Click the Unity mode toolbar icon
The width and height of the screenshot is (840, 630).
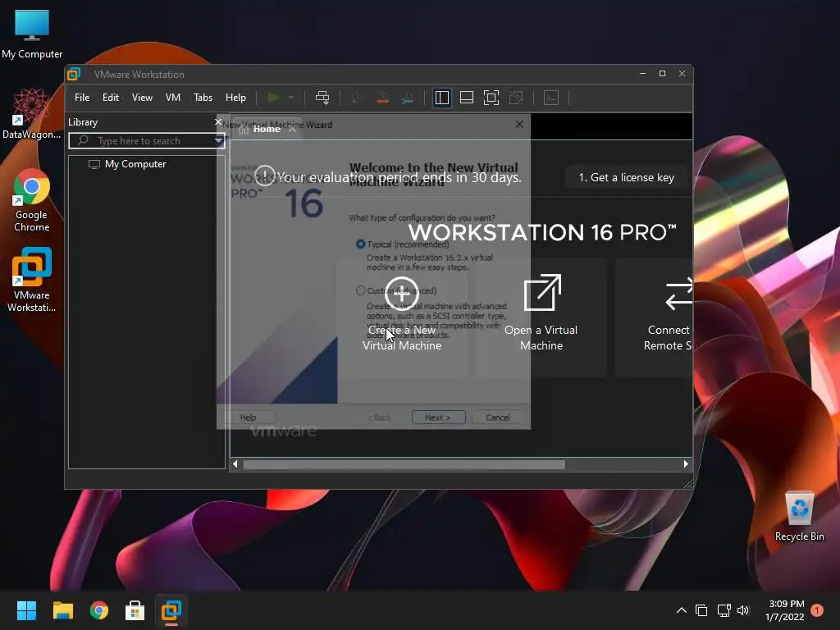[x=516, y=98]
